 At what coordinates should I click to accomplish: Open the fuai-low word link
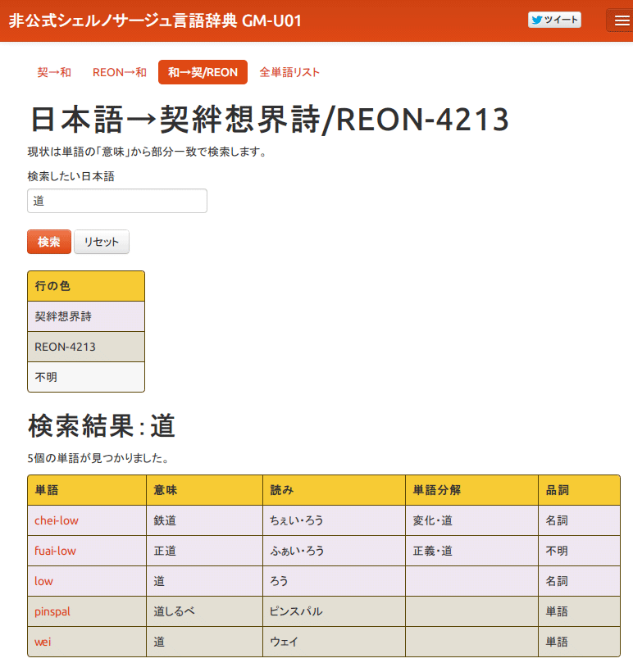(55, 551)
